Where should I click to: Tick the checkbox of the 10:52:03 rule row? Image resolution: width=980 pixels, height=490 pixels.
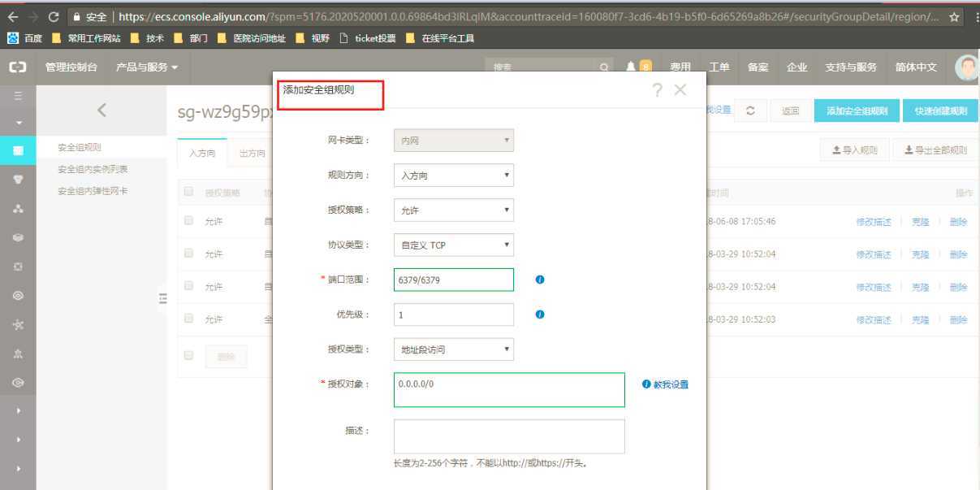tap(189, 318)
